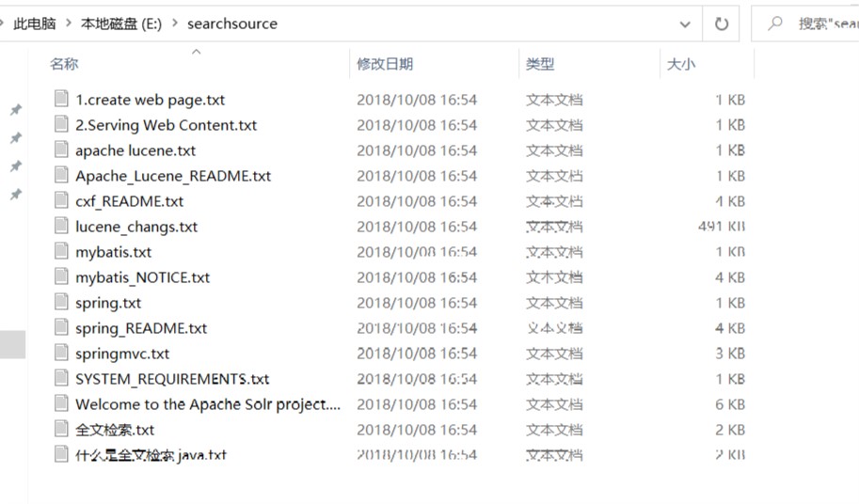Click the file icon of SYSTEM_REQUIREMENTS.txt
Screen dimensions: 859x504
61,378
